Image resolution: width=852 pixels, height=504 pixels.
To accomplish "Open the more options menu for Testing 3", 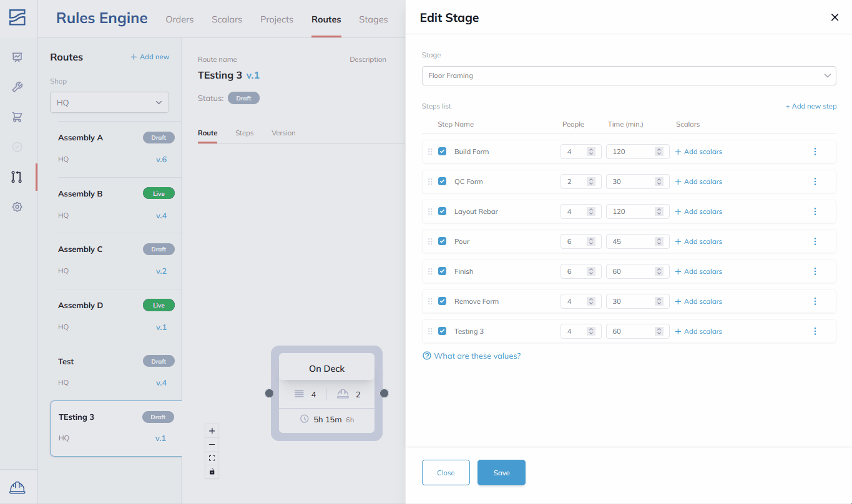I will [x=815, y=331].
